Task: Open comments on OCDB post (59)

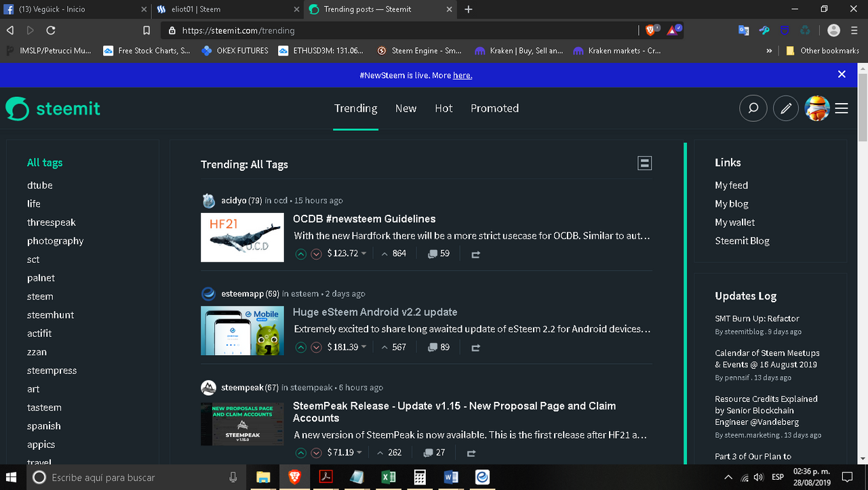Action: coord(439,253)
